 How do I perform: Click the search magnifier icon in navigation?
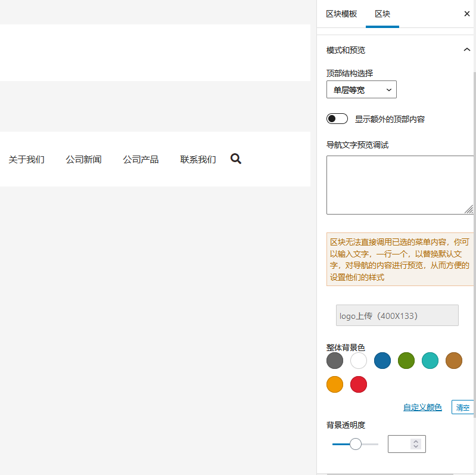point(235,159)
